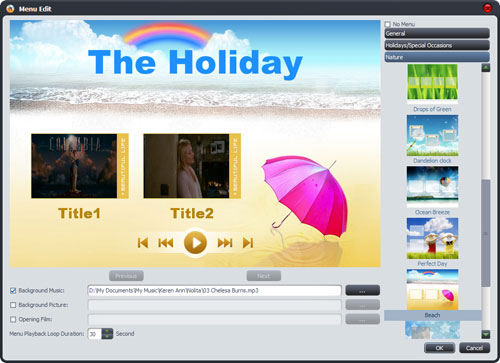Click the loop duration value field
The height and width of the screenshot is (363, 500).
click(x=95, y=334)
